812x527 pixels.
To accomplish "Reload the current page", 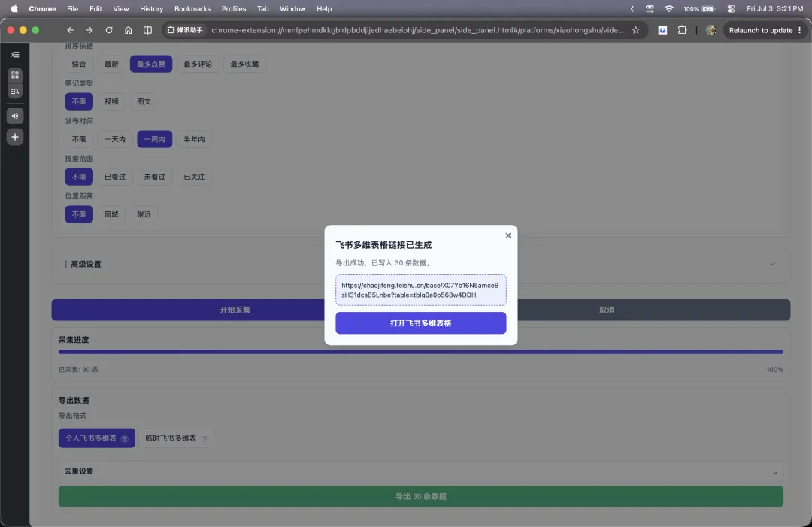I will (109, 30).
